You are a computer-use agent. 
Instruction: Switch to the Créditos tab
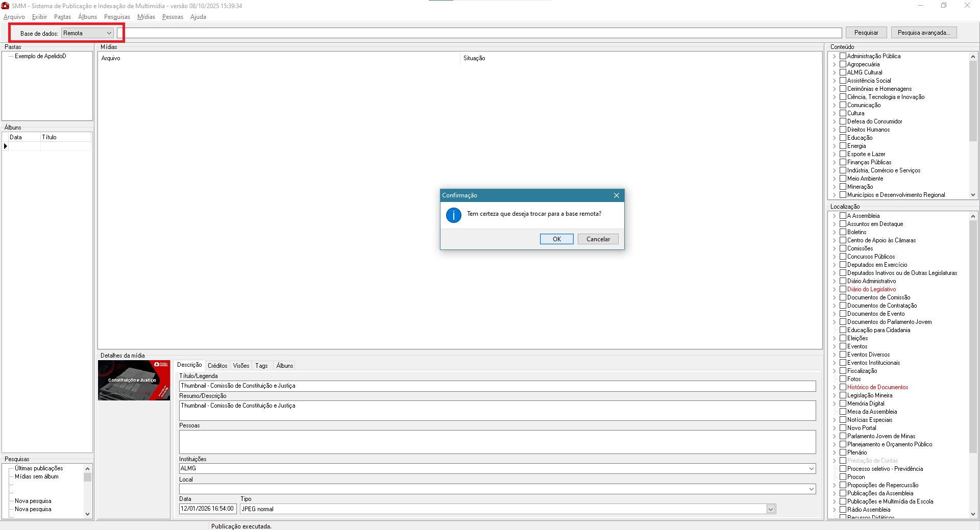[217, 366]
